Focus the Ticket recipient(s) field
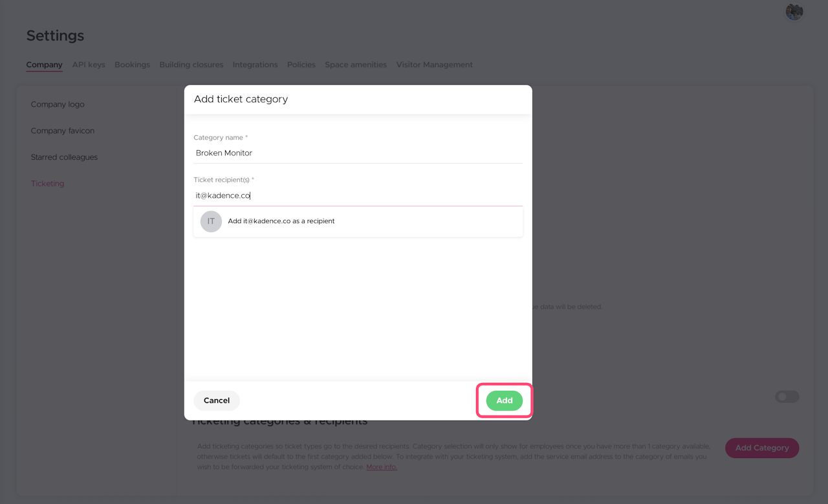The width and height of the screenshot is (828, 504). pos(358,195)
